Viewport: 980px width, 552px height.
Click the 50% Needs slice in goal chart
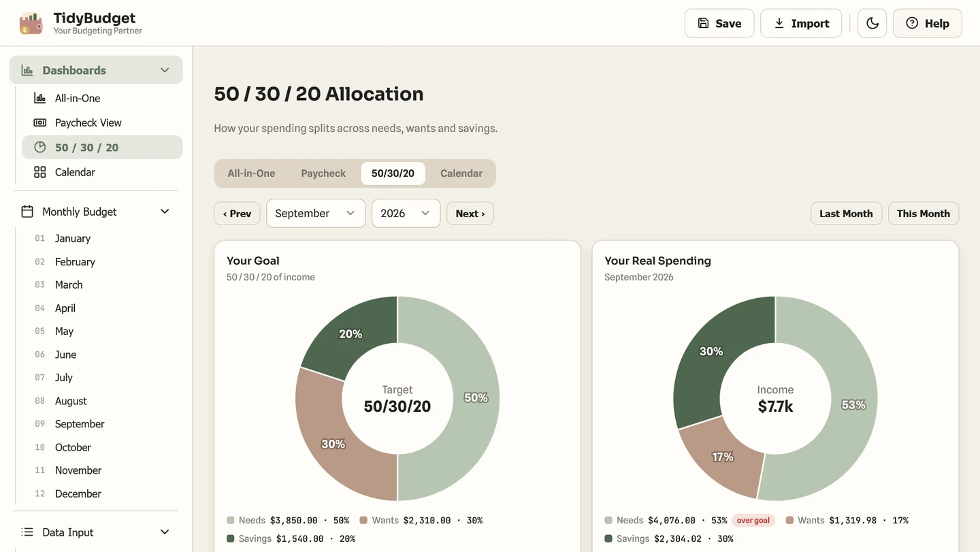(x=475, y=398)
